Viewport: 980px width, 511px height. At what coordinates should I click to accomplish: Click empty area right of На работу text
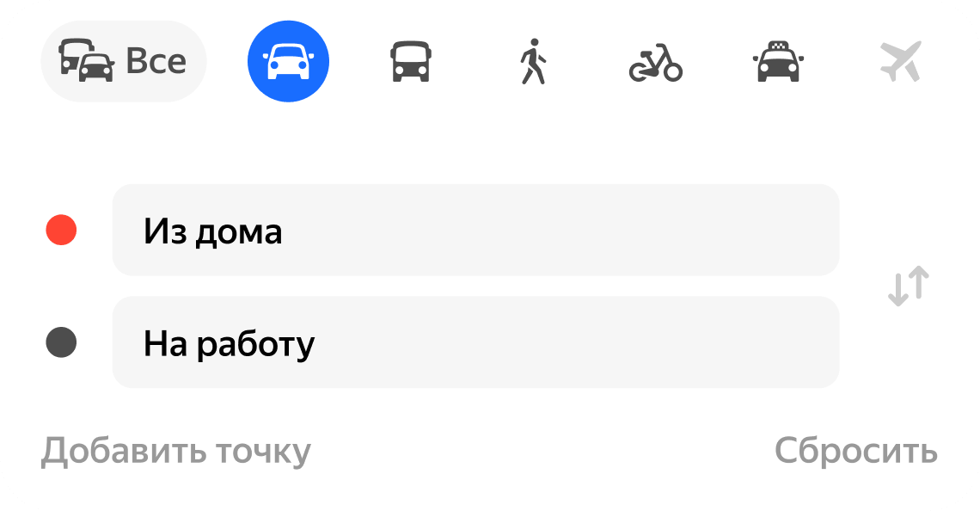(x=576, y=342)
